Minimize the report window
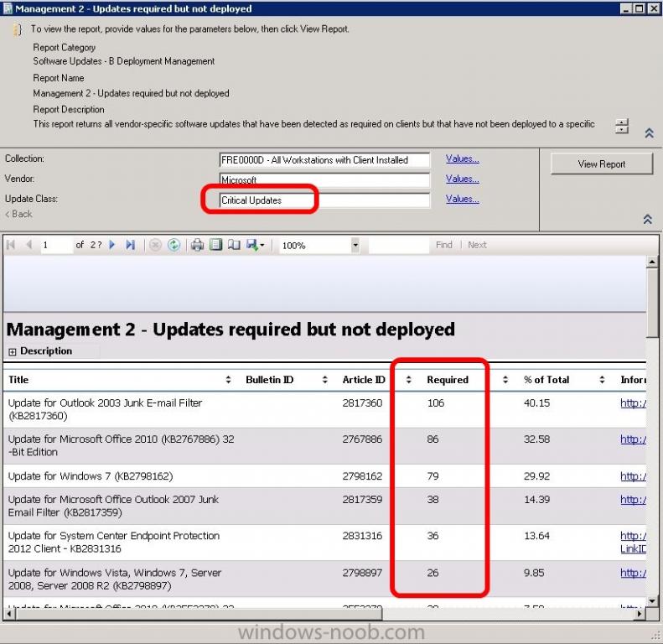663x644 pixels. point(626,8)
